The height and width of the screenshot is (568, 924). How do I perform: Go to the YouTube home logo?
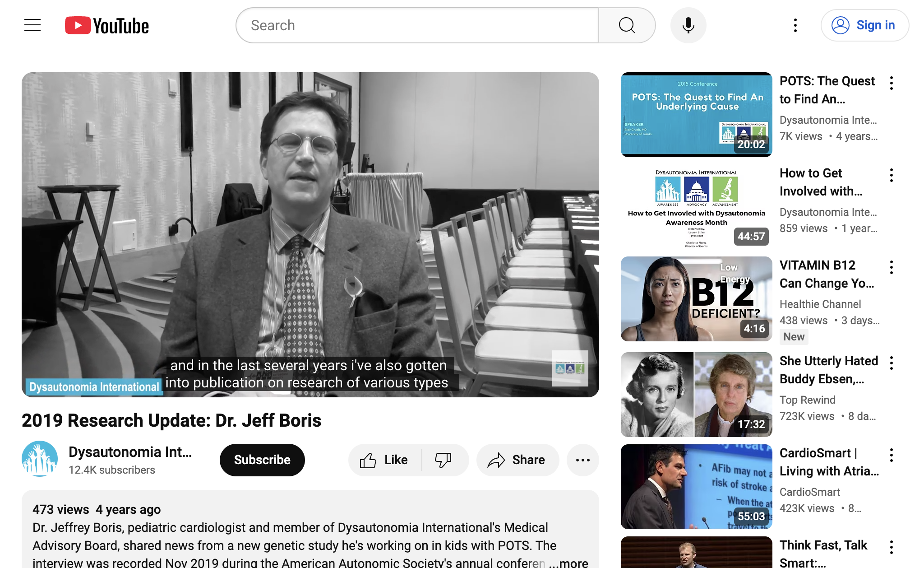tap(107, 26)
